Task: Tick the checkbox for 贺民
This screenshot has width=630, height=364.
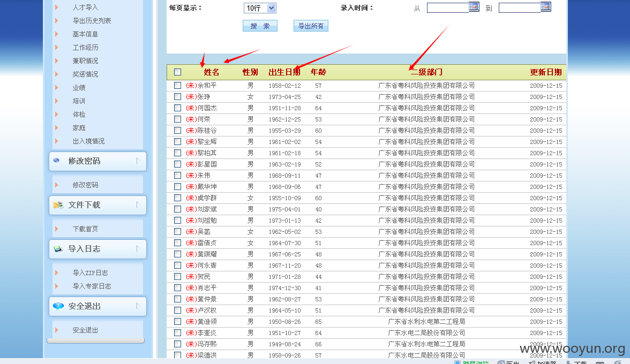Action: click(x=178, y=277)
